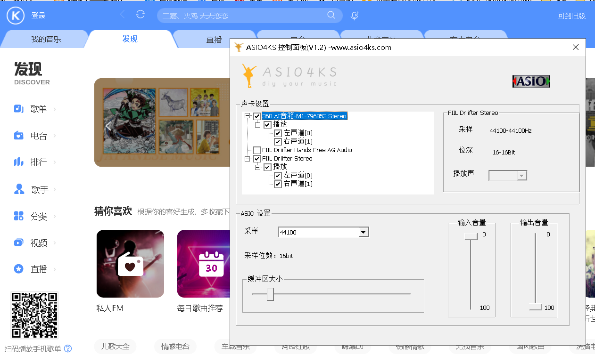The height and width of the screenshot is (364, 595).
Task: Open the 播放声 dropdown
Action: tap(521, 176)
